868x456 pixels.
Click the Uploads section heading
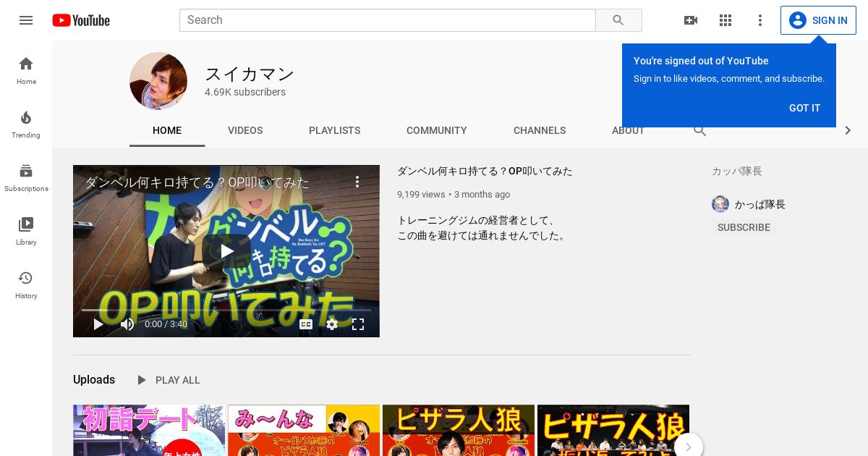pos(94,380)
